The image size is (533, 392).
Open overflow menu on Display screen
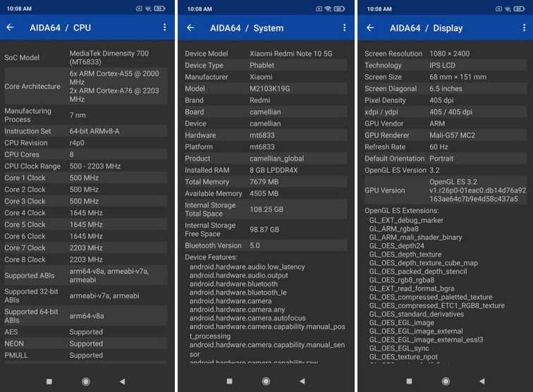pos(524,27)
